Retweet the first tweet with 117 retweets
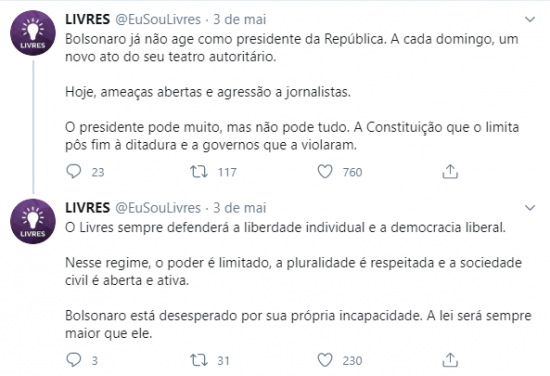The width and height of the screenshot is (550, 376). tap(199, 172)
